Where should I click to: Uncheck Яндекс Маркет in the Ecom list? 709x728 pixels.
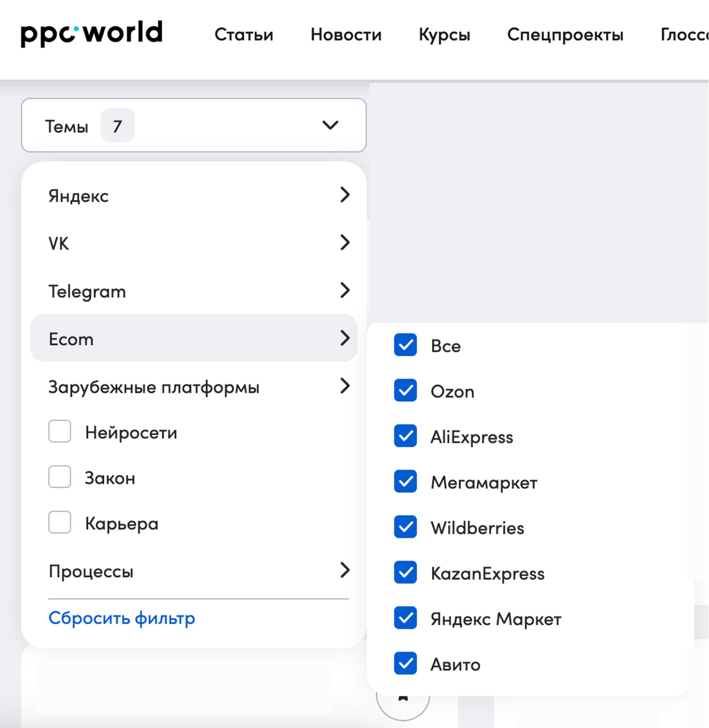coord(405,619)
